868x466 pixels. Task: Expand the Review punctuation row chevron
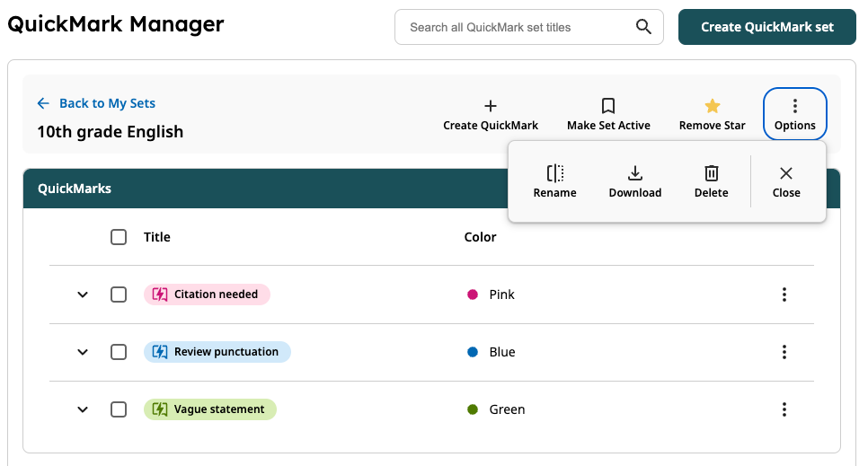[83, 352]
